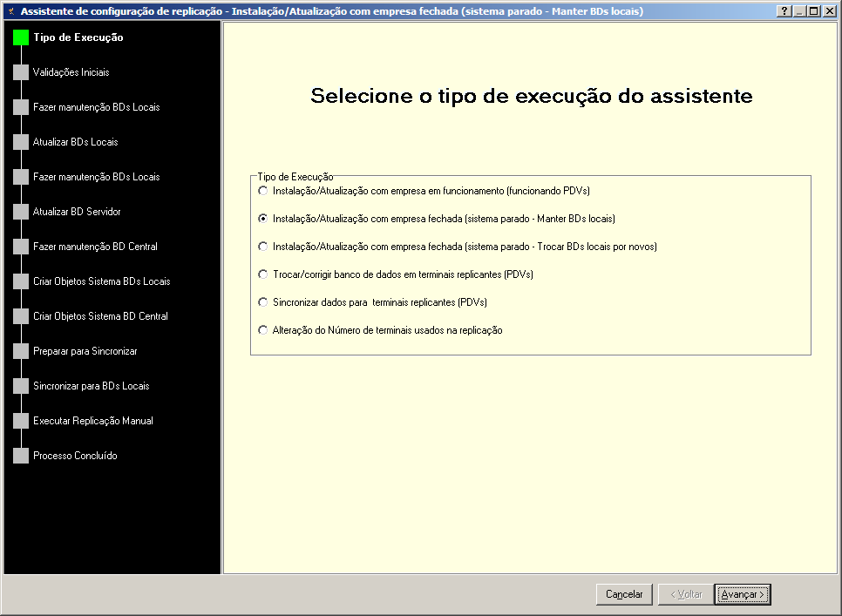842x616 pixels.
Task: Click the Preparar para Sincronizar step square
Action: 21,351
